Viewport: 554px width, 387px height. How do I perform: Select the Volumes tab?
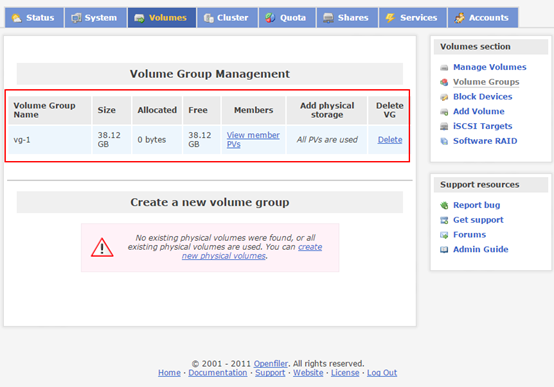coord(162,18)
